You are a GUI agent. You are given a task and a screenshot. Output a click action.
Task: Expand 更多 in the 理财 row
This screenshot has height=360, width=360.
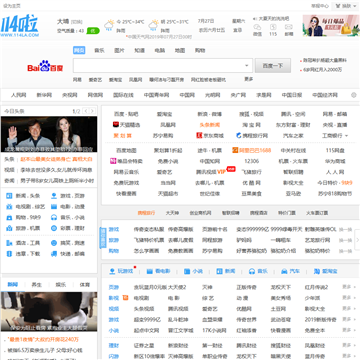348,345
